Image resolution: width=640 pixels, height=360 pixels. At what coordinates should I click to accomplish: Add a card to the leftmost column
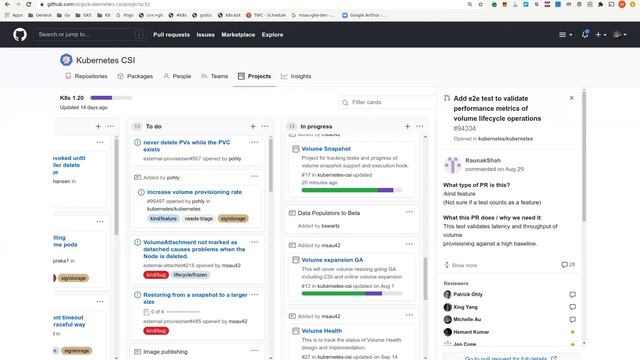pos(98,127)
